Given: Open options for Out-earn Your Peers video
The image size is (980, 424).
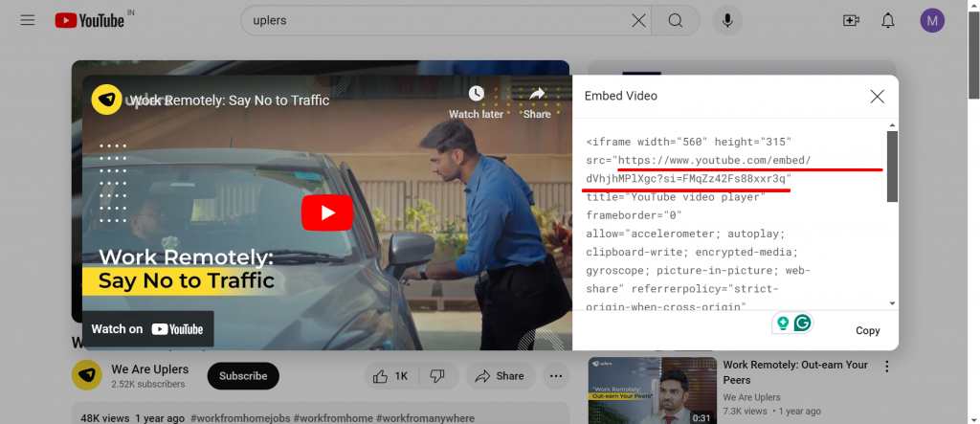Looking at the screenshot, I should [x=887, y=367].
